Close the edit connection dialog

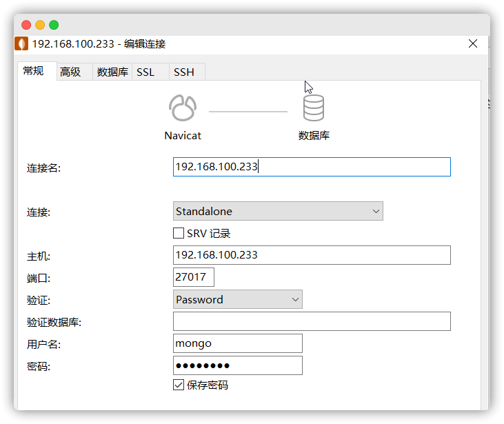pyautogui.click(x=472, y=43)
